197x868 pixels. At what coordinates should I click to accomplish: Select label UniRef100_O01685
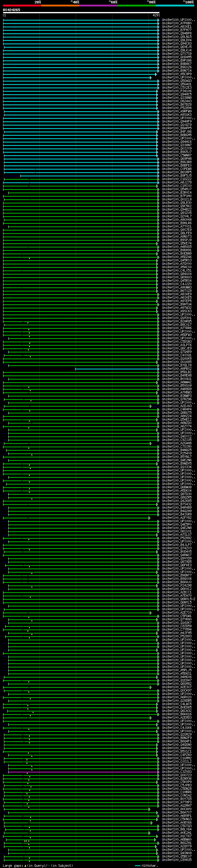pos(177,362)
